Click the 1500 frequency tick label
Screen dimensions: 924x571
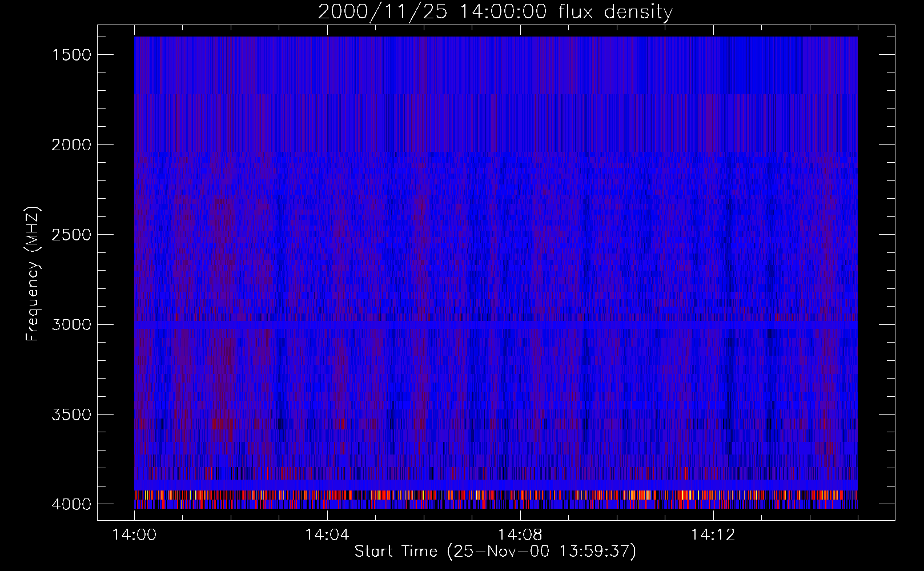point(71,55)
